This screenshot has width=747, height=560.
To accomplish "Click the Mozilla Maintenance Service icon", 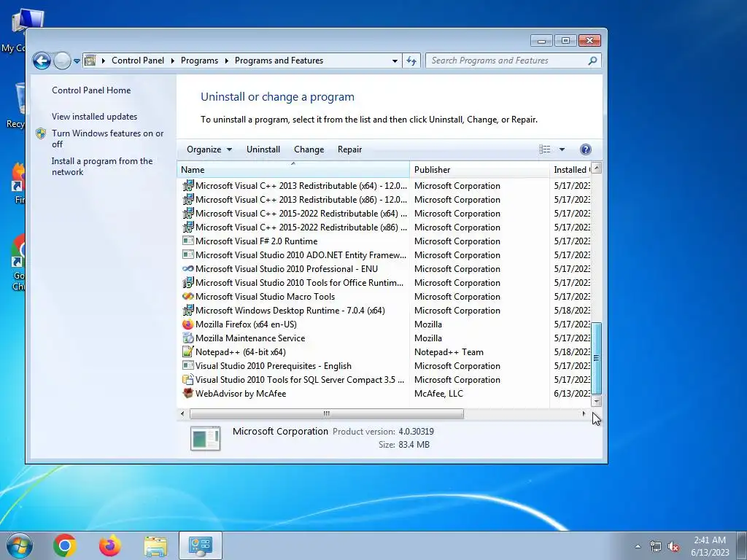I will [188, 338].
